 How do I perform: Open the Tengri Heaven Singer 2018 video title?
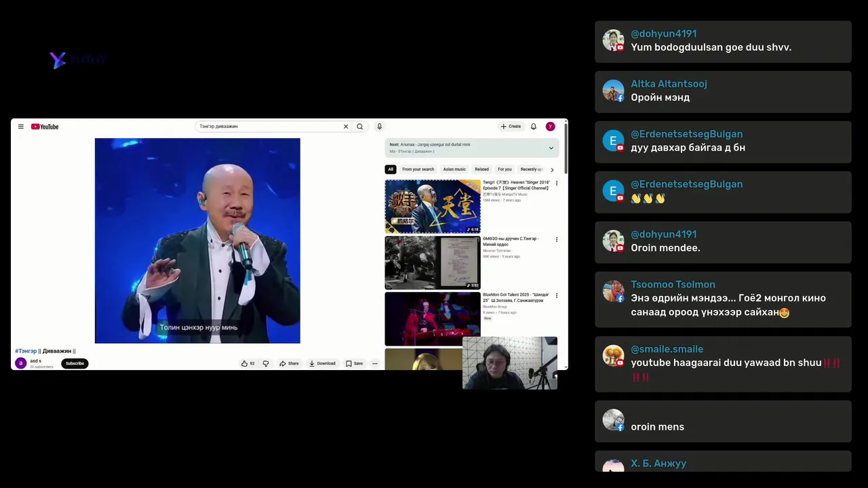[x=516, y=185]
